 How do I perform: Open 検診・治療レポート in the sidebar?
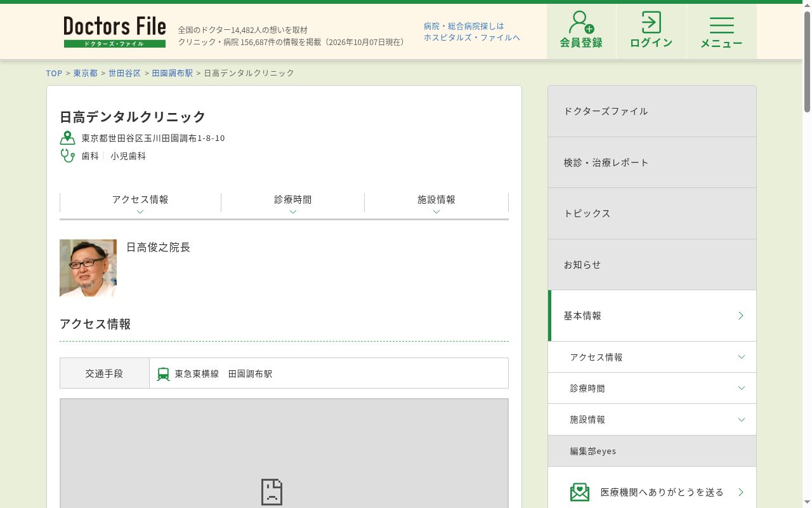(652, 163)
